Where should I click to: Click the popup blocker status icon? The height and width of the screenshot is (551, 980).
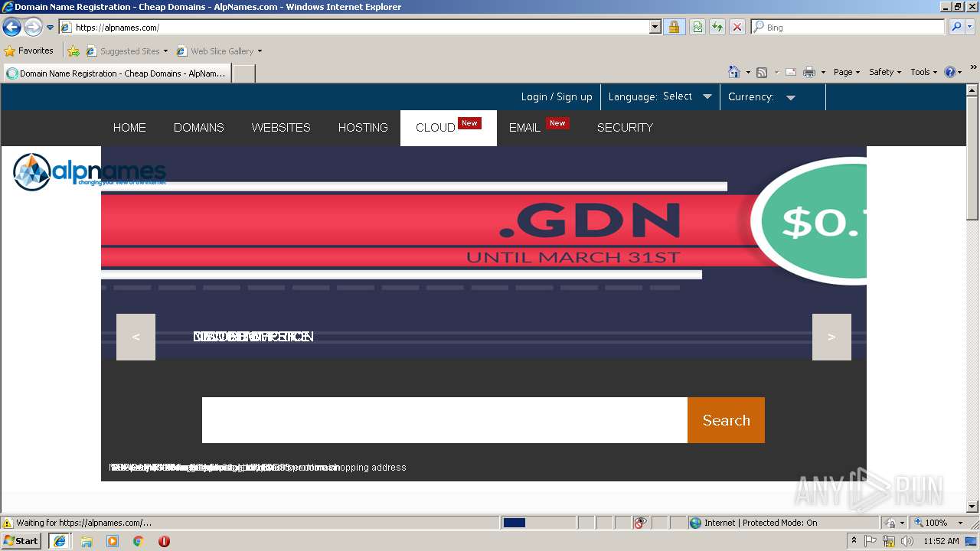click(x=640, y=523)
